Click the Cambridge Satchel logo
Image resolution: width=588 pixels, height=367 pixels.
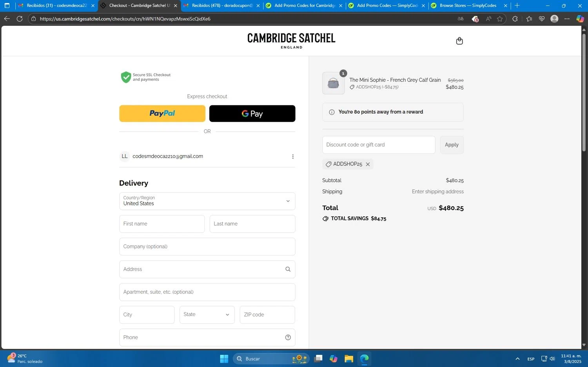coord(291,40)
